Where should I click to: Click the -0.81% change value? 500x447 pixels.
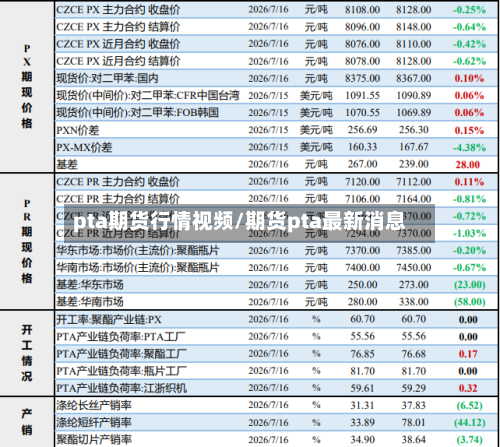[x=469, y=199]
